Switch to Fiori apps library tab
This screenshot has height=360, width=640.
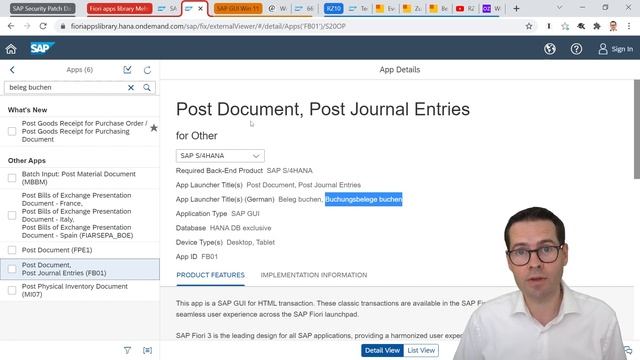click(x=120, y=8)
